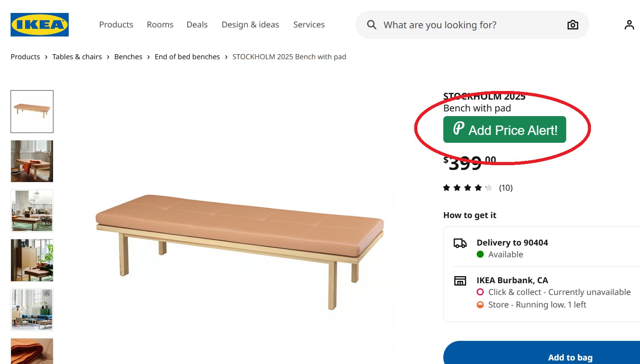Select the orange cushion thumbnail
Screen dimensions: 640x364
32,351
